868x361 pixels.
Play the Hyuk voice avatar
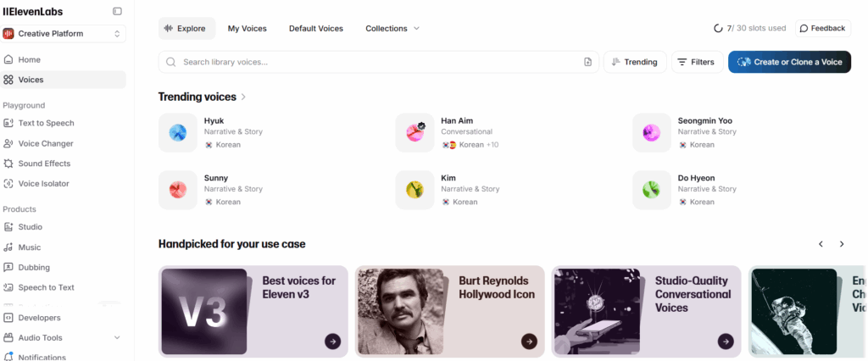point(178,133)
